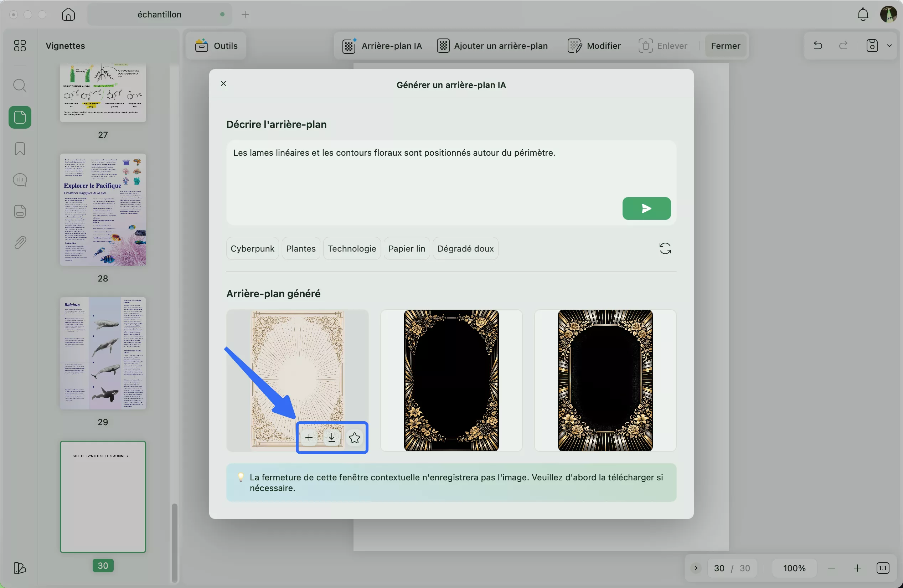Select the Cyberpunk style tag
The width and height of the screenshot is (903, 588).
pyautogui.click(x=252, y=248)
